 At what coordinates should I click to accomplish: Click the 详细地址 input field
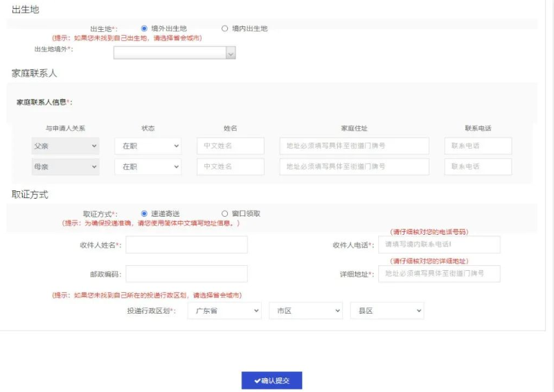tap(439, 274)
